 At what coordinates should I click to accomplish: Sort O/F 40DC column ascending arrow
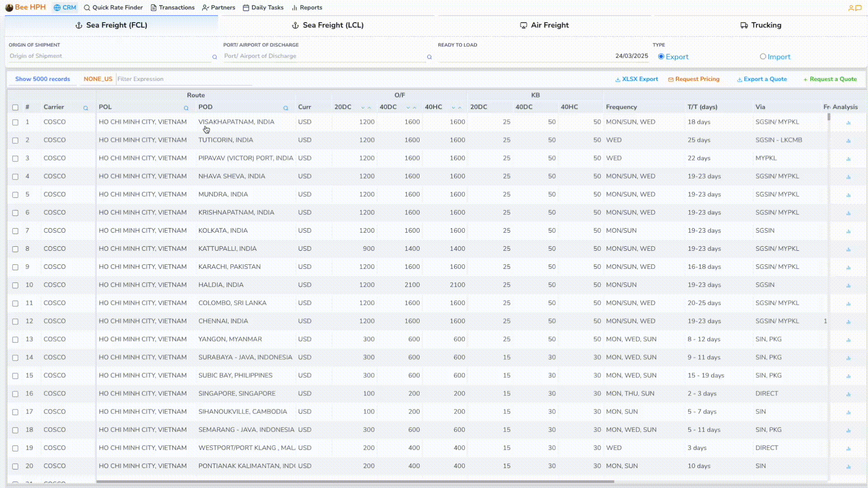click(x=415, y=108)
